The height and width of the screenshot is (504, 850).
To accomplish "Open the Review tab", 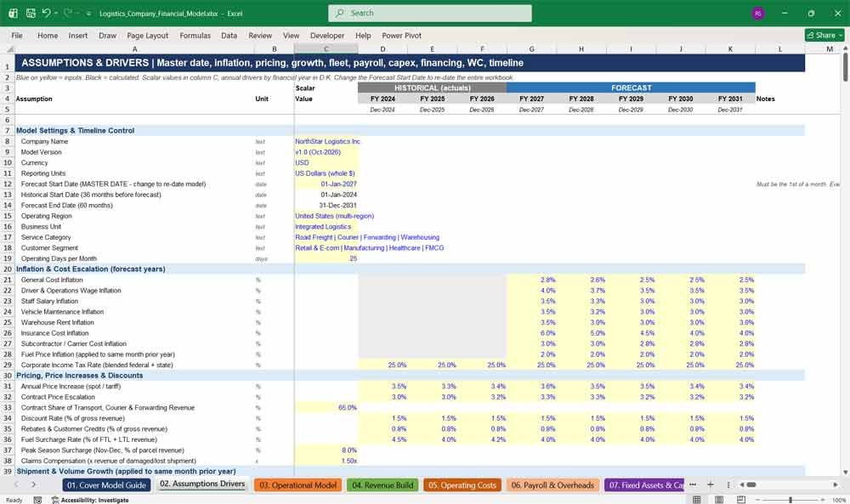I will pyautogui.click(x=260, y=35).
